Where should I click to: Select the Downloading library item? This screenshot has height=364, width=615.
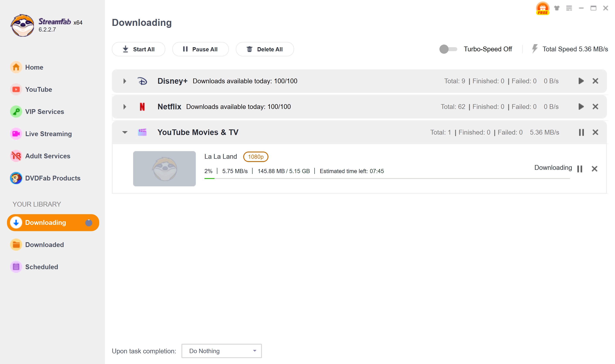tap(53, 222)
